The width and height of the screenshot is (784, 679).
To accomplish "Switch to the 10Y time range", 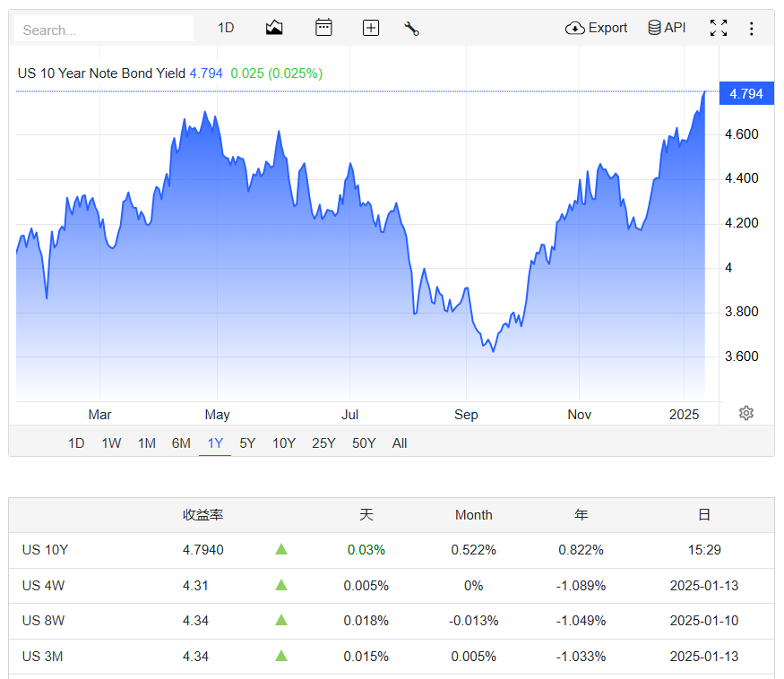I will 284,443.
